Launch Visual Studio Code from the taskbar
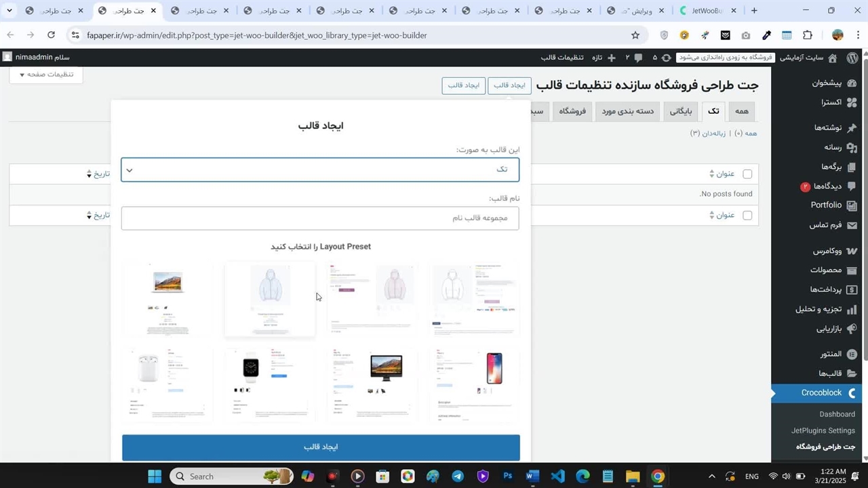The height and width of the screenshot is (488, 868). pyautogui.click(x=557, y=476)
